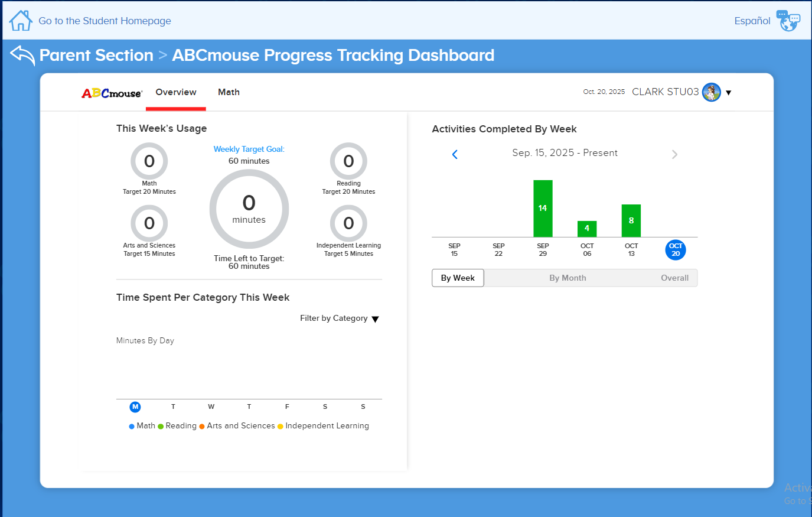812x517 pixels.
Task: Click the student avatar picture
Action: point(712,92)
